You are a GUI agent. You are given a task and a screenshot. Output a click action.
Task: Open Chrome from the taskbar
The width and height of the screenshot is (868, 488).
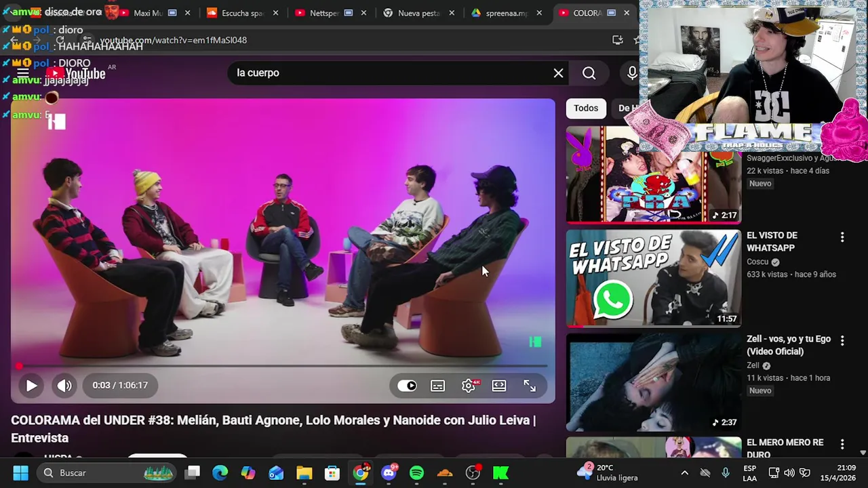361,472
